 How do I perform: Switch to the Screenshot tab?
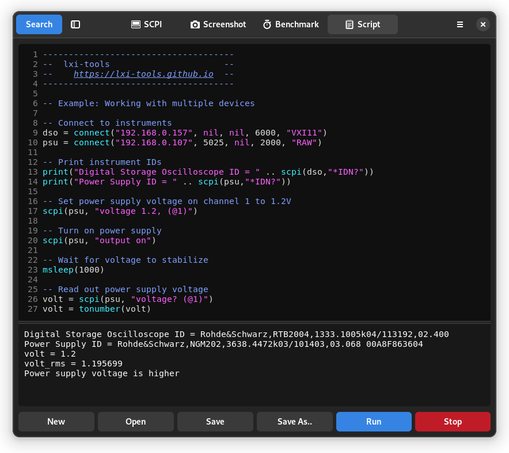[218, 24]
